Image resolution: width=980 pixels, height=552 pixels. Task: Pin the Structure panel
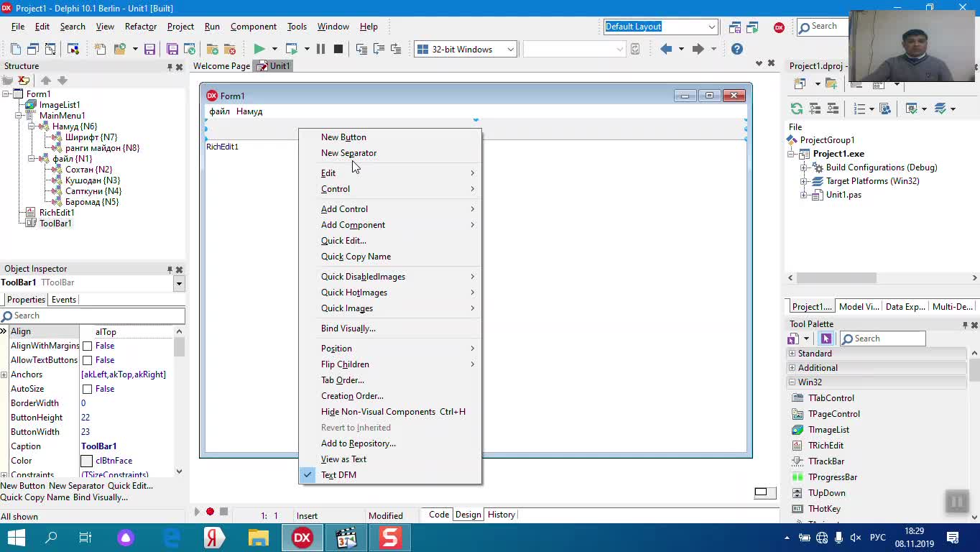[170, 67]
